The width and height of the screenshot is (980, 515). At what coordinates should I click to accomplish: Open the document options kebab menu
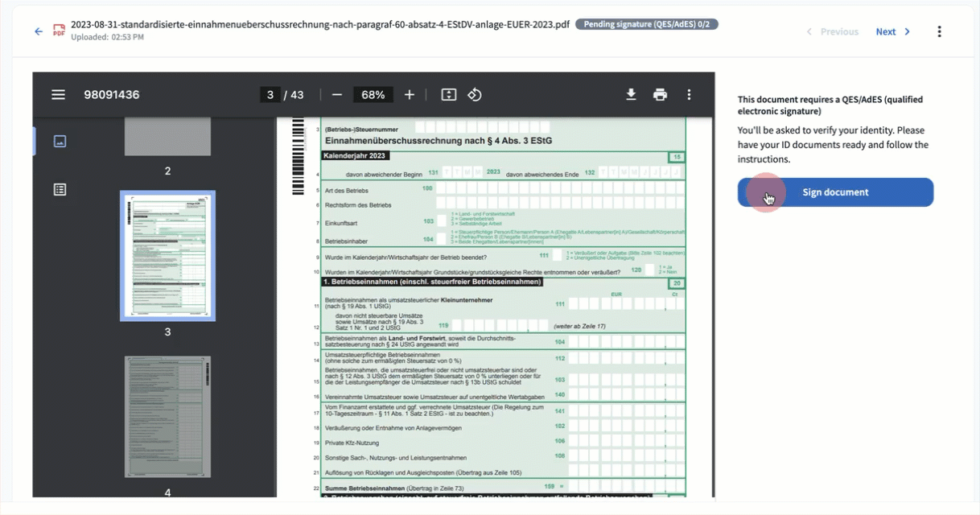(x=939, y=31)
